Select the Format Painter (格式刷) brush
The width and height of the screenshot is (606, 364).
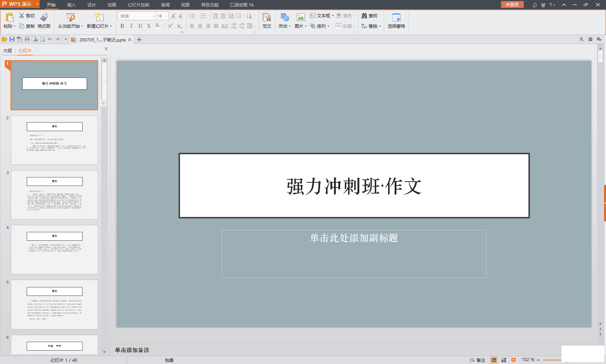click(x=44, y=17)
